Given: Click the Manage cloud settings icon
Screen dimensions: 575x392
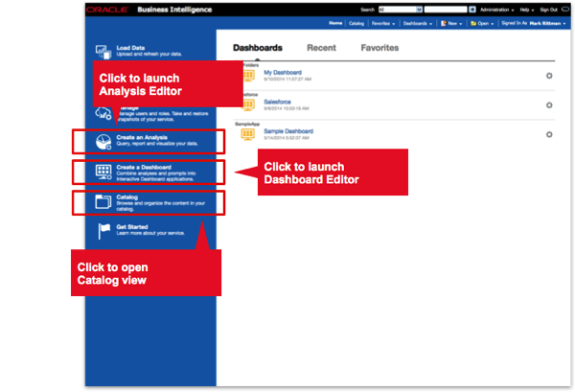Looking at the screenshot, I should (x=103, y=113).
